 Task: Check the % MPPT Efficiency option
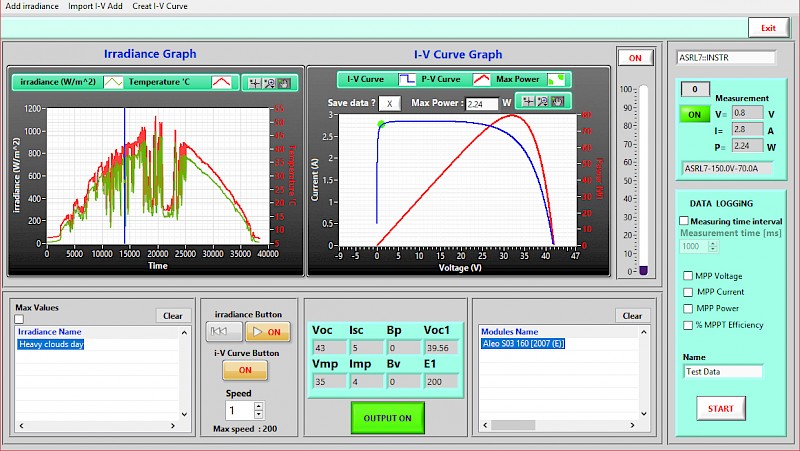click(x=688, y=325)
